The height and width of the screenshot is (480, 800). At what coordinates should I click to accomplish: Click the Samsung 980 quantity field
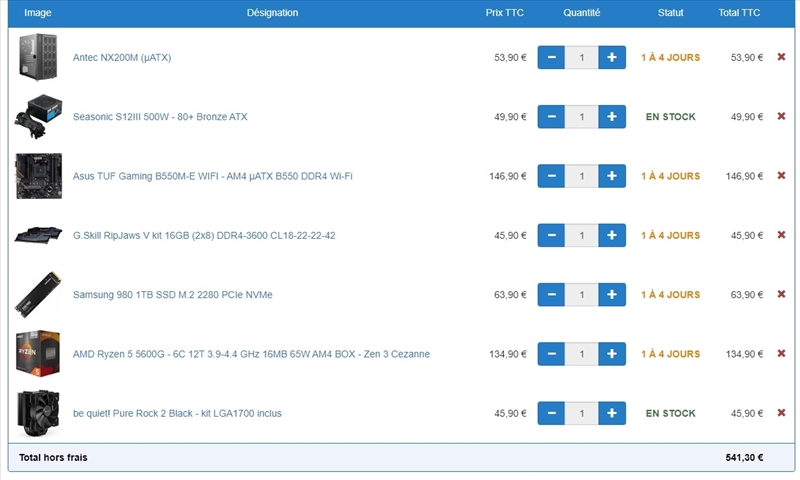[x=582, y=294]
